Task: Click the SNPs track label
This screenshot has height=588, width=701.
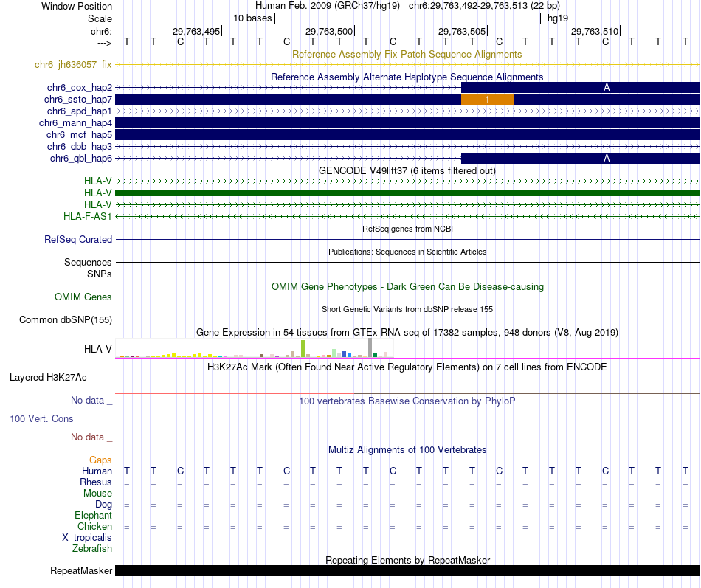Action: 100,274
